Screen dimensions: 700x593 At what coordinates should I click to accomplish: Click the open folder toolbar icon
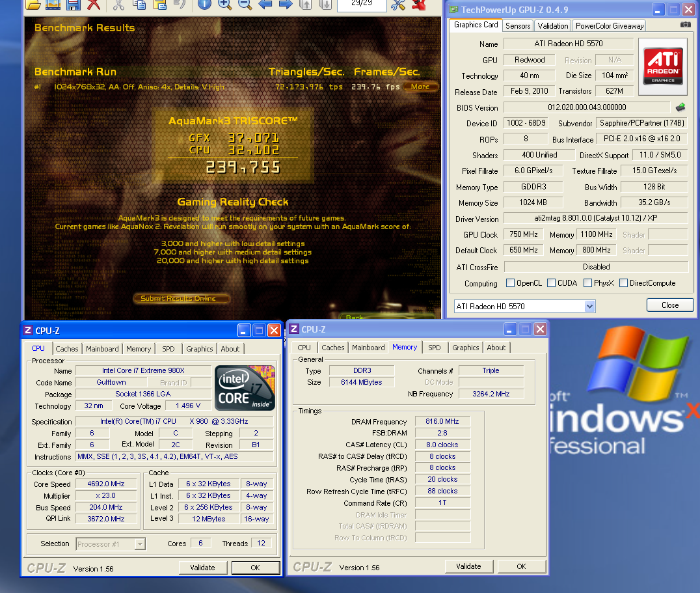pos(33,5)
